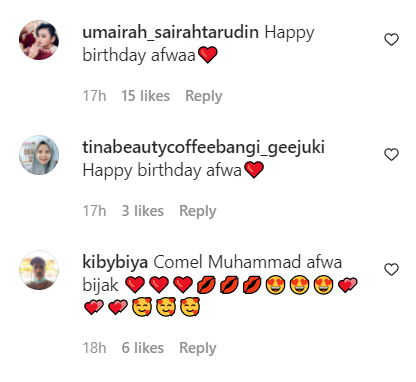416x382 pixels.
Task: Open tinabeautycoffeebangi_geejuki's profile avatar
Action: 39,155
